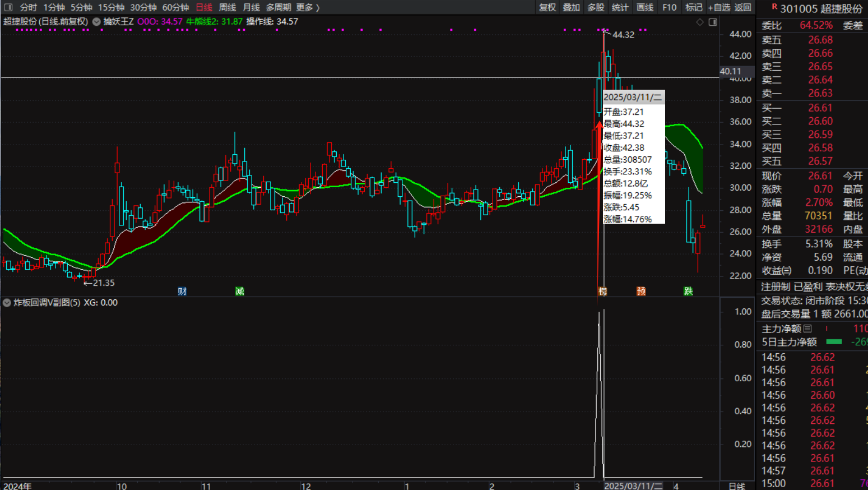
Task: Select the 画线 drawing tool
Action: click(645, 7)
